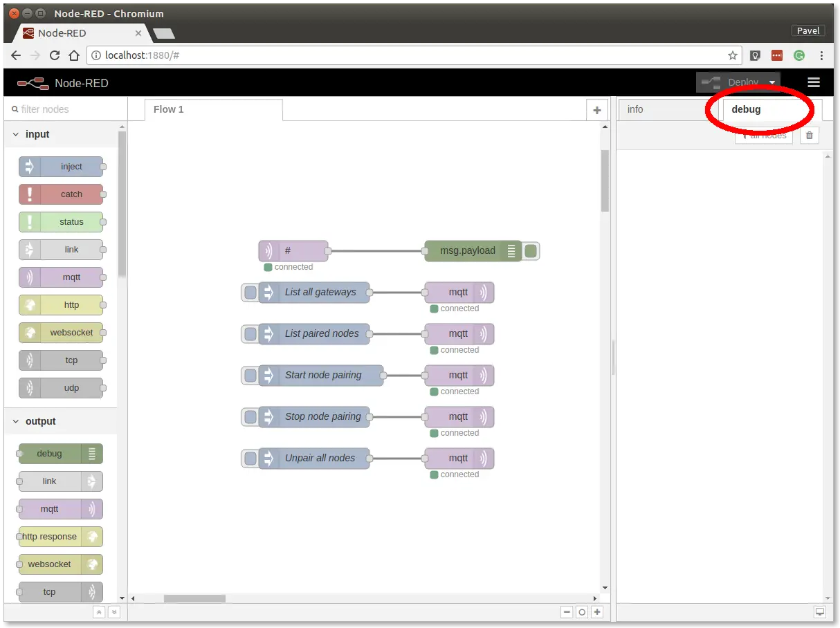Choose the tcp node under the input category
The width and height of the screenshot is (840, 628).
click(x=61, y=360)
